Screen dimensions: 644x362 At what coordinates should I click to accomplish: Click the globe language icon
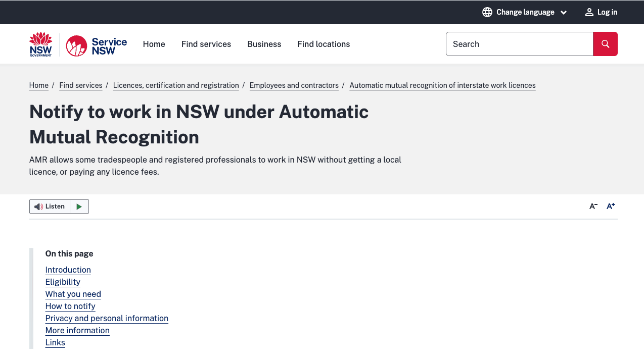tap(487, 12)
